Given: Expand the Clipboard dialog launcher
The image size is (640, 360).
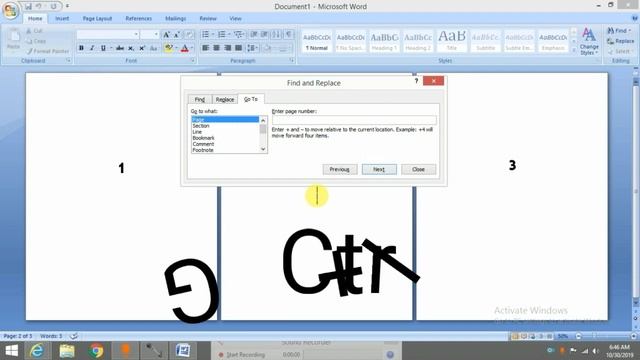Looking at the screenshot, I should 69,60.
